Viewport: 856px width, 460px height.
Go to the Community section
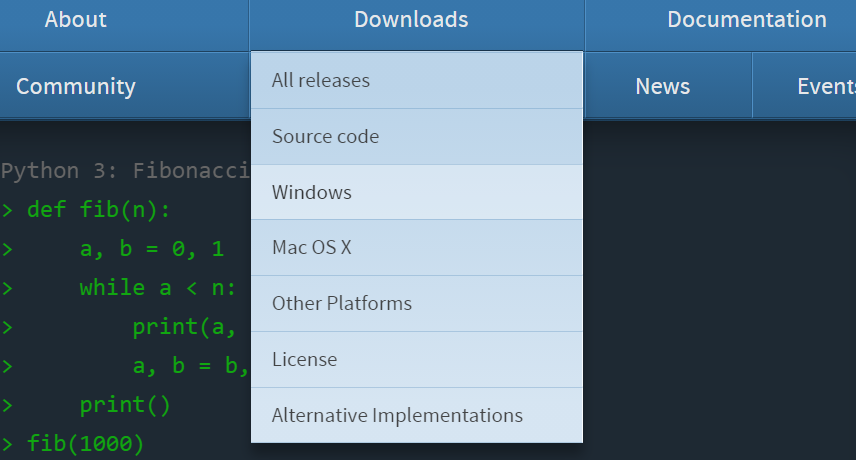coord(76,86)
